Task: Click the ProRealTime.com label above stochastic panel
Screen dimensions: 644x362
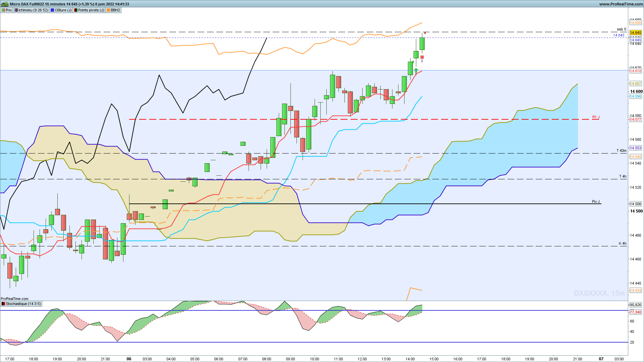Action: tap(14, 299)
